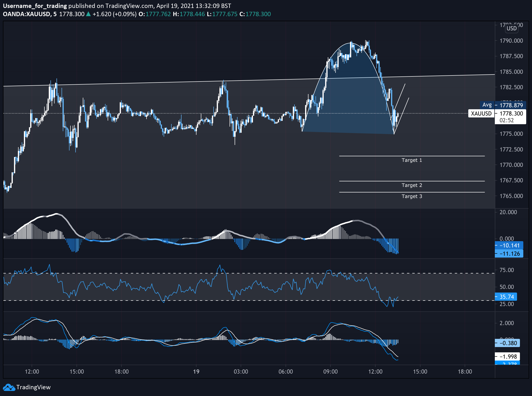Click the green up-triangle change icon
Screen dimensions: 532x396
coord(88,14)
